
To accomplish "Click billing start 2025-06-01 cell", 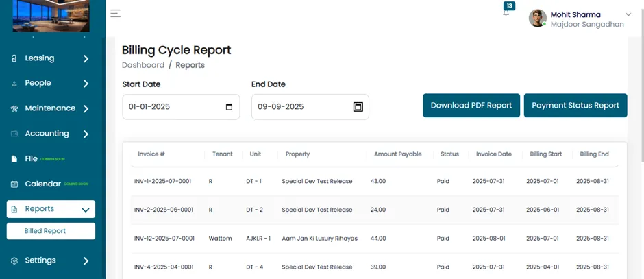I will 543,210.
